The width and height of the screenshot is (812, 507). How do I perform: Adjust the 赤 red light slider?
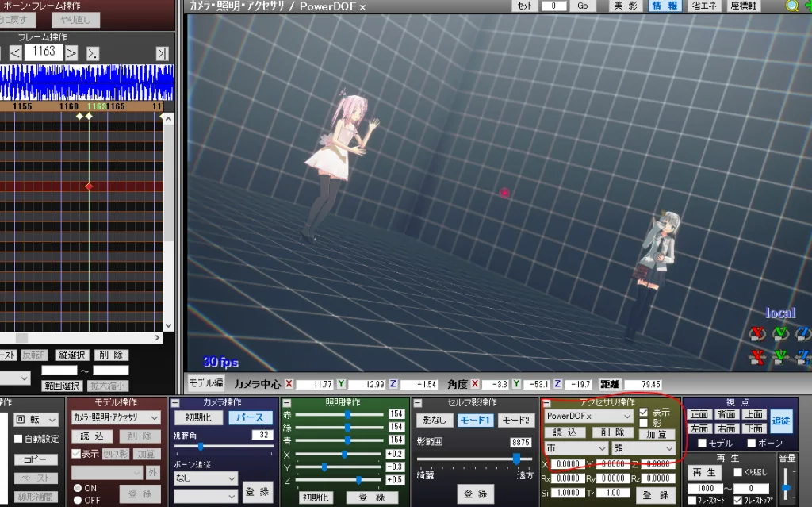[347, 414]
